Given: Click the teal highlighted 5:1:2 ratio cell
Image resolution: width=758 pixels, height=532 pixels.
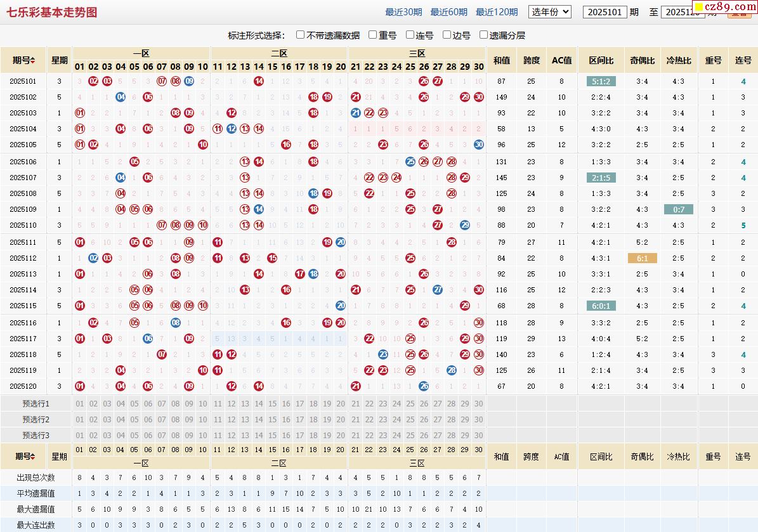Looking at the screenshot, I should pyautogui.click(x=601, y=81).
